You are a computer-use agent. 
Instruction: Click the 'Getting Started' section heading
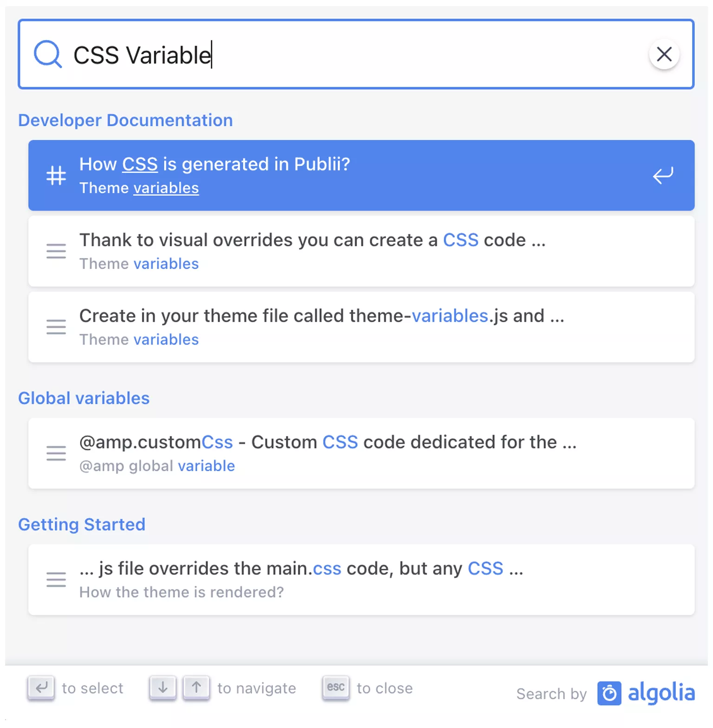pyautogui.click(x=82, y=525)
